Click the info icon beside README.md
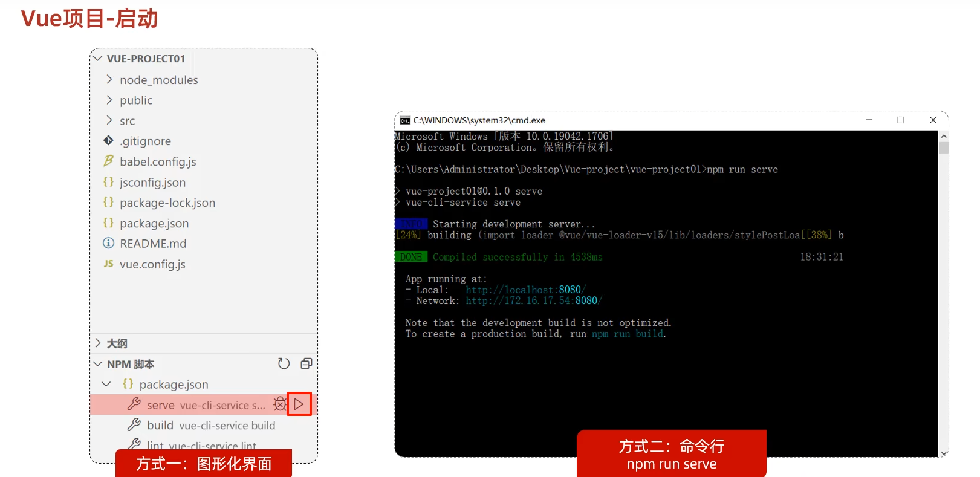Viewport: 980px width, 477px height. pyautogui.click(x=108, y=243)
